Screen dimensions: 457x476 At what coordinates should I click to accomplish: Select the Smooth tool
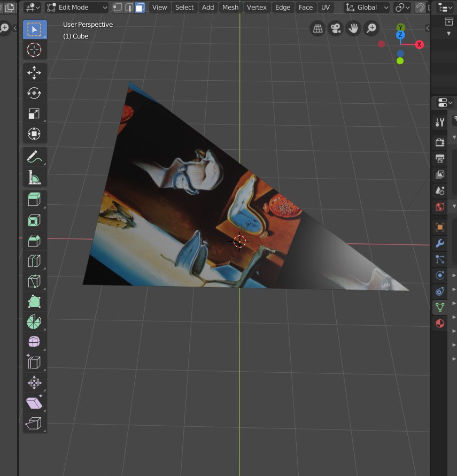[x=35, y=342]
